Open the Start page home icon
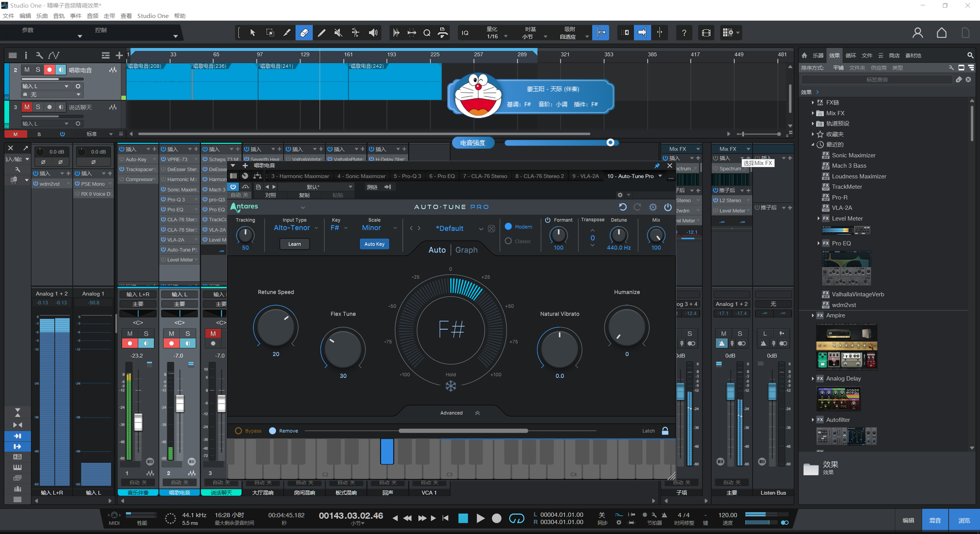Screen dimensions: 980x534 point(942,33)
